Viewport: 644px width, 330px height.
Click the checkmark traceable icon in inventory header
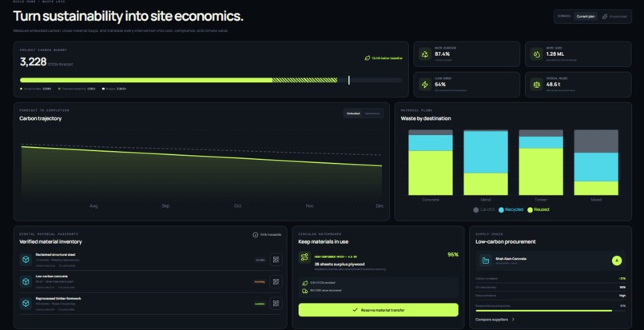[x=256, y=235]
